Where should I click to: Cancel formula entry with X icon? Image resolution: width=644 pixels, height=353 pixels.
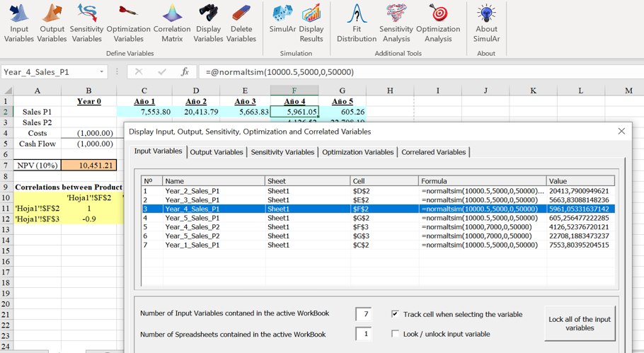(139, 72)
